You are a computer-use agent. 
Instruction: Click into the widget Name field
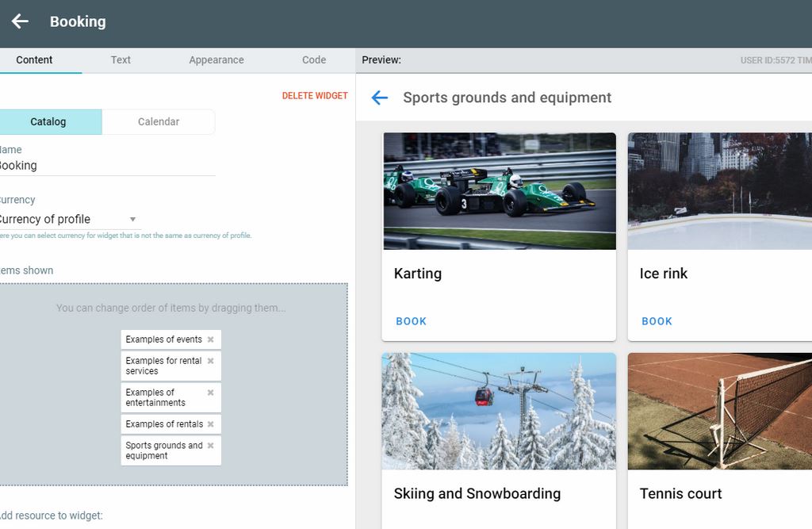[106, 166]
